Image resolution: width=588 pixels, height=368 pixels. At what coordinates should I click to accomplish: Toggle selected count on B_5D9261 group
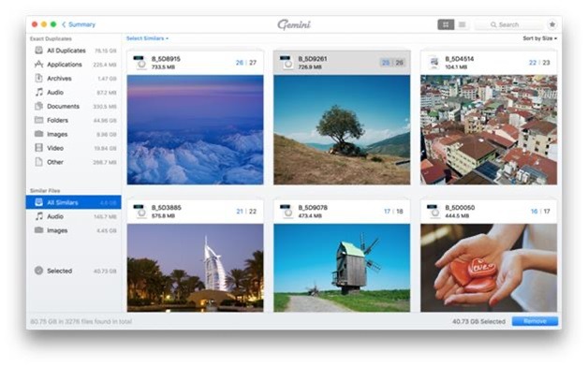click(392, 63)
